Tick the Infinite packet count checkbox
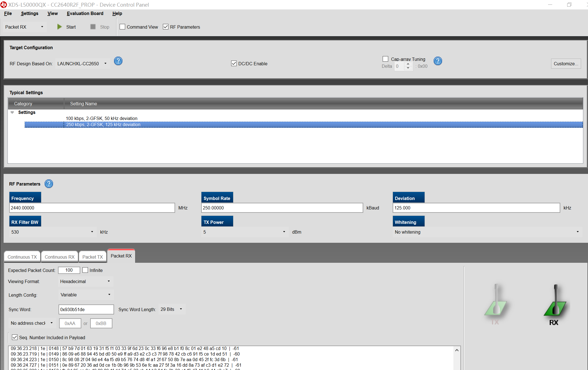The image size is (588, 370). click(x=85, y=270)
